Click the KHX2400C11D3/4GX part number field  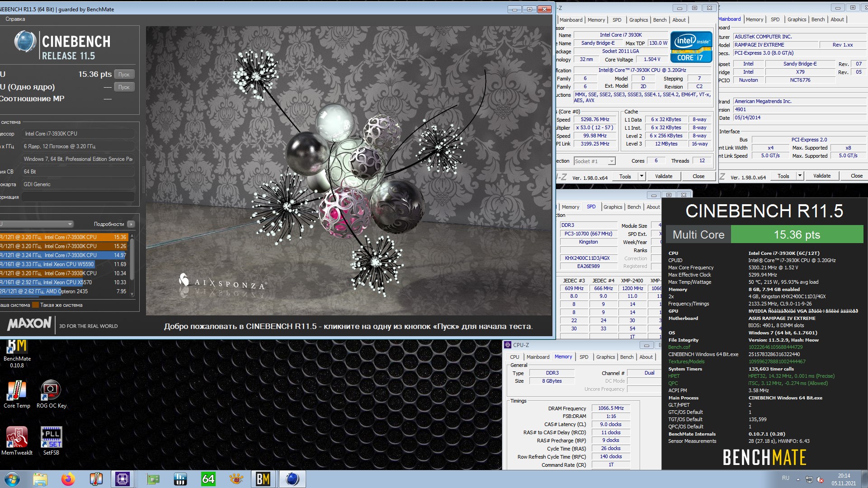tap(588, 258)
